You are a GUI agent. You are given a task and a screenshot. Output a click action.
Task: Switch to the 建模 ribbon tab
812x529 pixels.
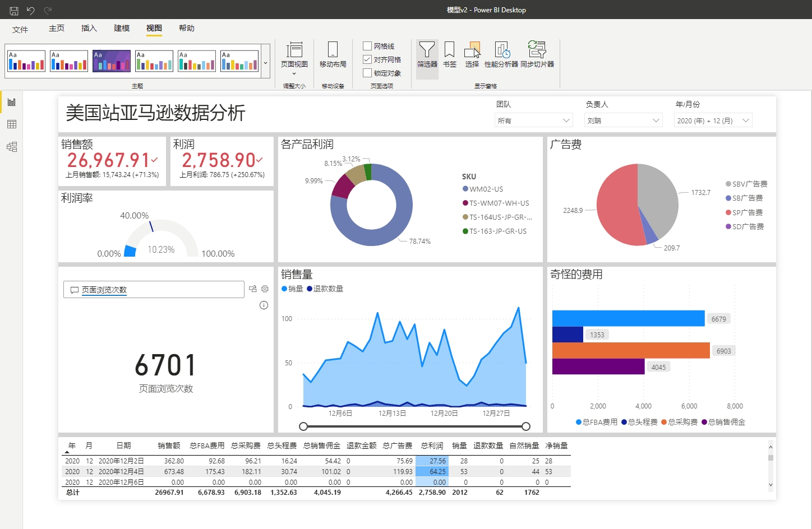tap(121, 28)
